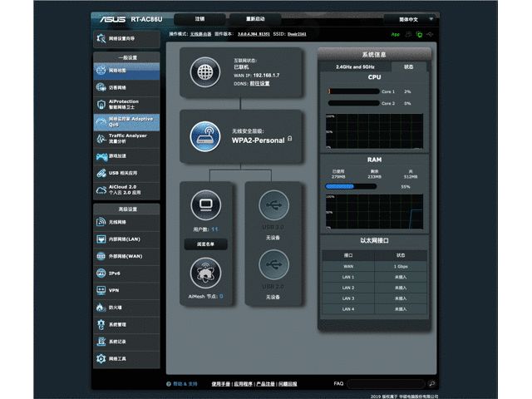
Task: Click the 重新启动 reboot button
Action: 255,19
